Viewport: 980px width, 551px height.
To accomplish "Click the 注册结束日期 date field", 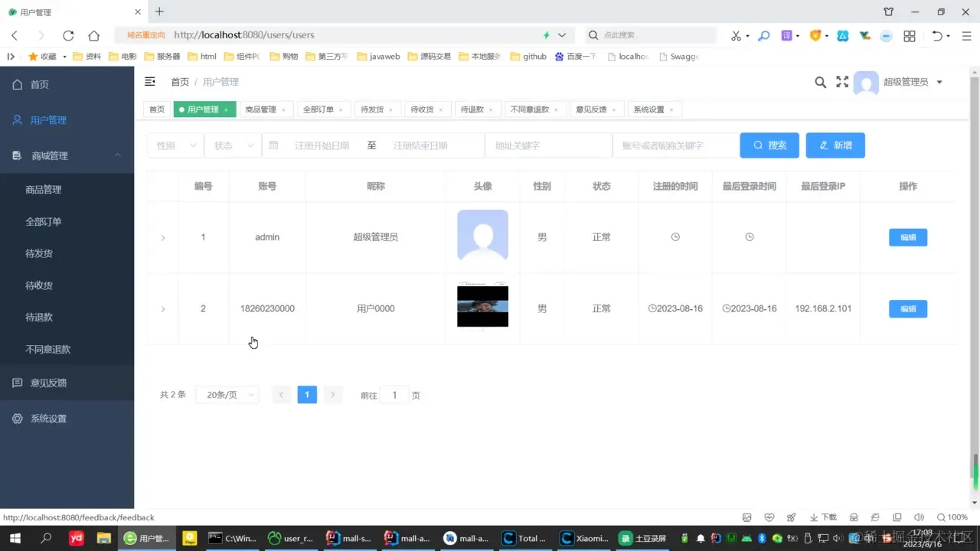I will 420,145.
